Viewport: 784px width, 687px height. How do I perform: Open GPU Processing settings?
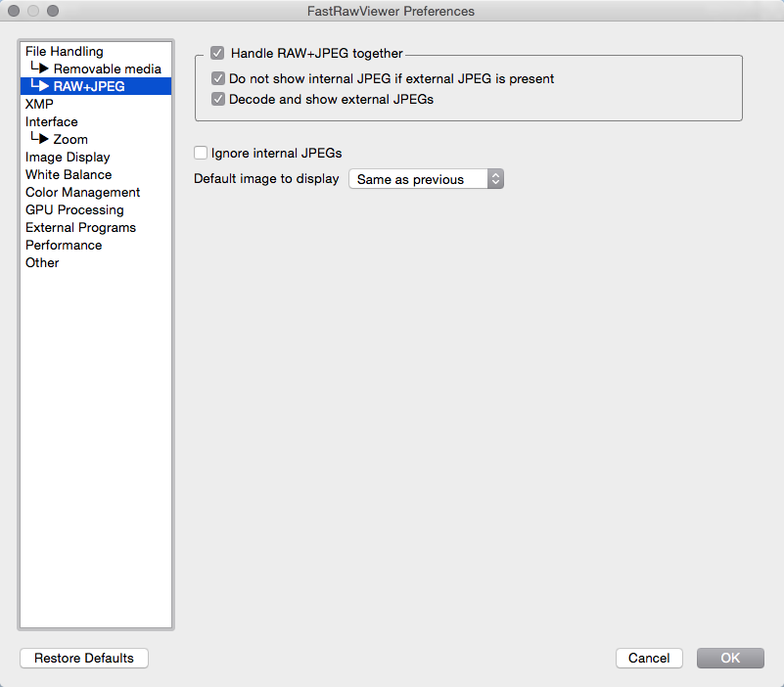pos(96,209)
